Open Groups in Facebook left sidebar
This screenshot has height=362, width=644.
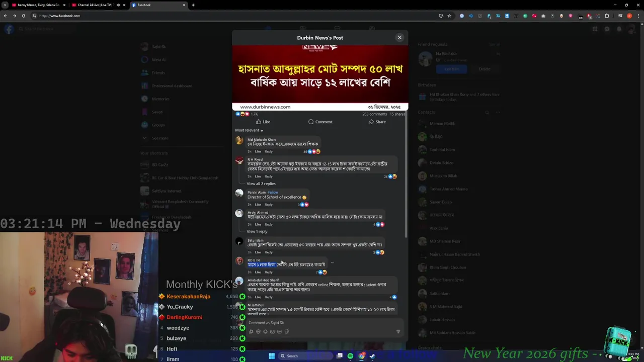coord(158,125)
